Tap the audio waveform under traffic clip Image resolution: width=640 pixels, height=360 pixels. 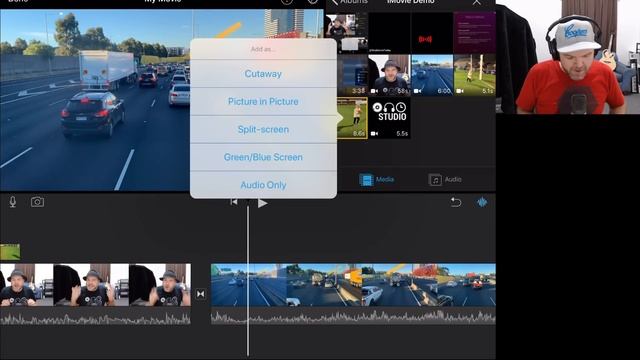(x=353, y=317)
